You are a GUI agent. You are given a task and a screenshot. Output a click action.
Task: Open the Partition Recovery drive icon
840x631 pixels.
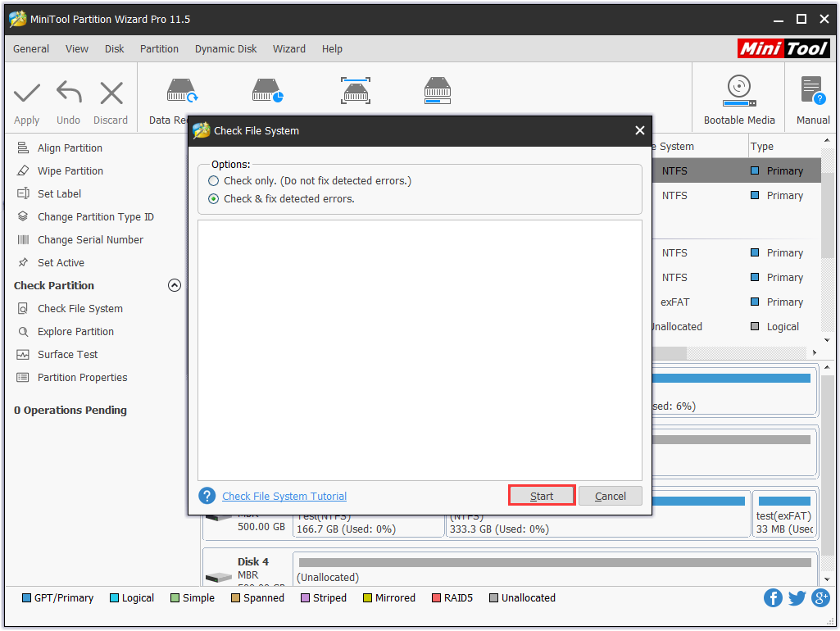(x=267, y=90)
